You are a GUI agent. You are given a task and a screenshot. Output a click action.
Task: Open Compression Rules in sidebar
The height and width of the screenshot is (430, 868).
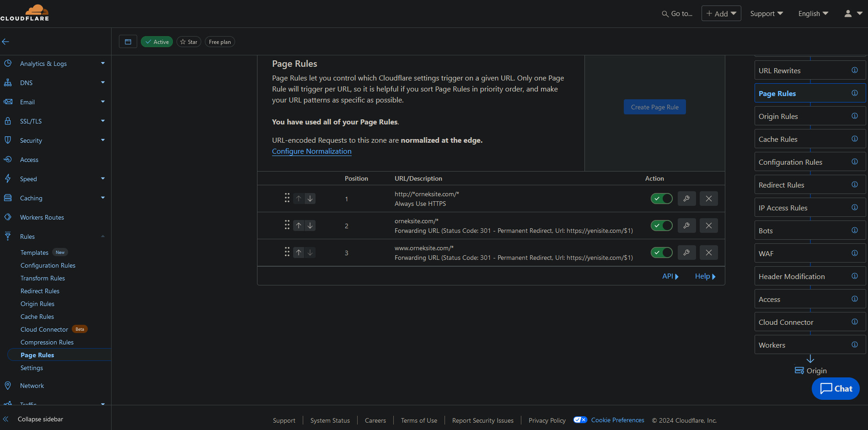[x=47, y=342]
